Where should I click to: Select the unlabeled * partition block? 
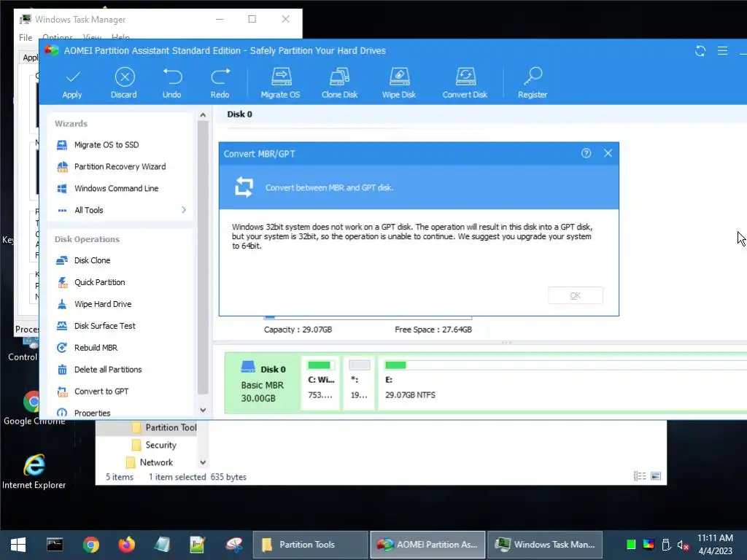pos(359,383)
